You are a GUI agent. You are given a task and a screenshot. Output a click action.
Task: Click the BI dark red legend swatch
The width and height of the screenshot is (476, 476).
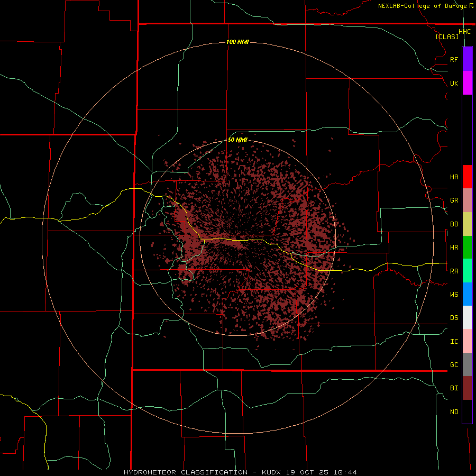(467, 388)
